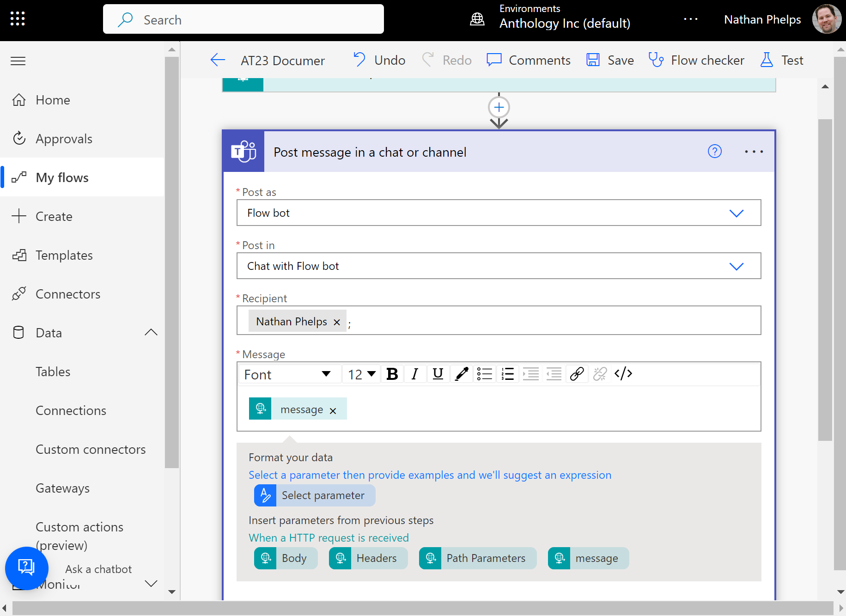846x616 pixels.
Task: Toggle numbered list
Action: [507, 374]
